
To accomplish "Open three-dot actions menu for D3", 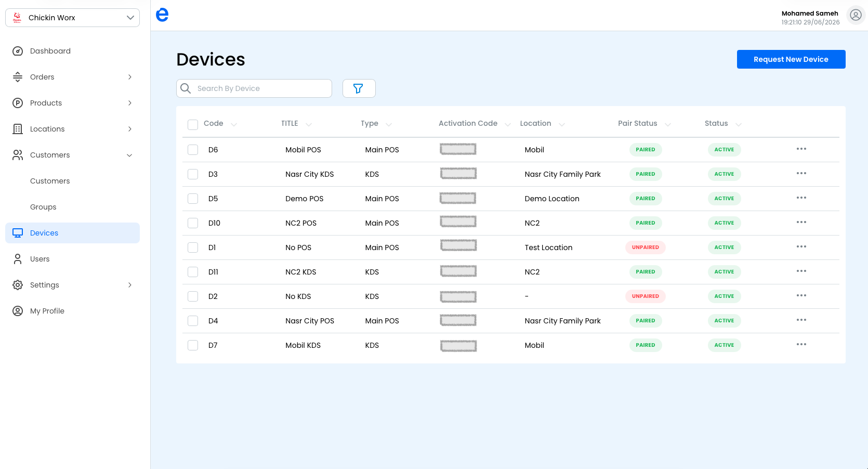I will (x=801, y=173).
